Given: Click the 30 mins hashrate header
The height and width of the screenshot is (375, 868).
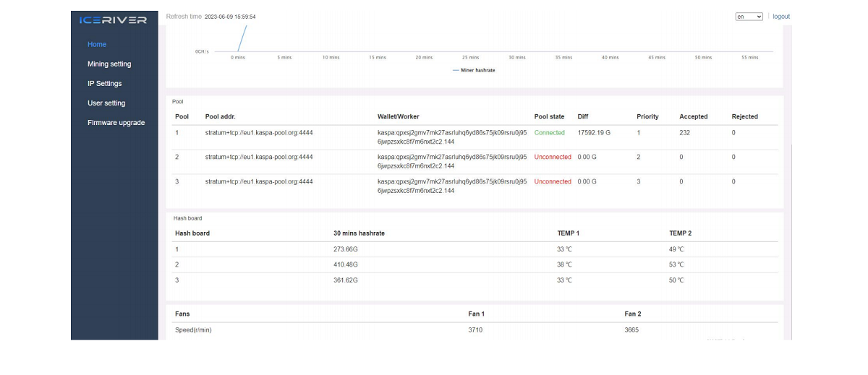Looking at the screenshot, I should [359, 233].
